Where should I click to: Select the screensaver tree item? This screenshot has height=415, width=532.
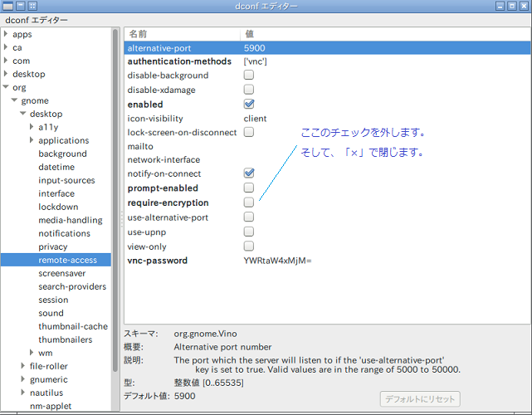tap(61, 273)
